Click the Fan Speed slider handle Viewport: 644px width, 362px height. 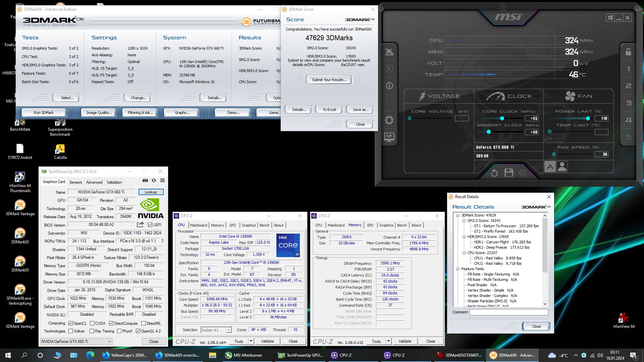(554, 154)
